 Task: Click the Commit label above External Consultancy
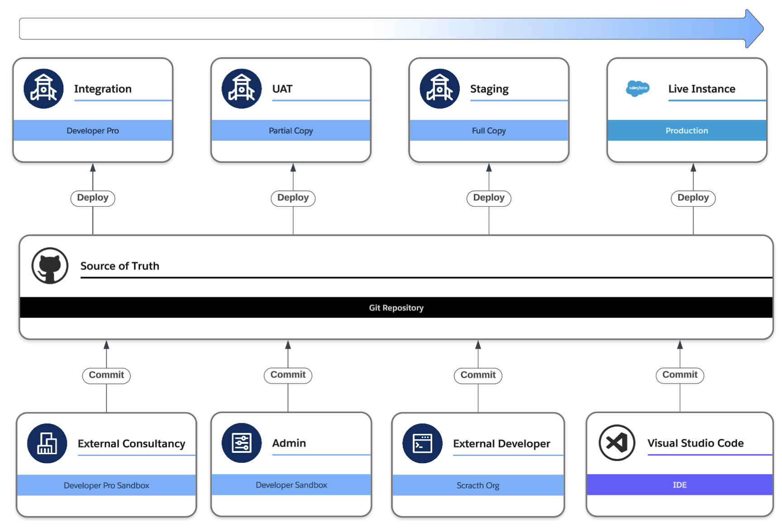[x=106, y=375]
